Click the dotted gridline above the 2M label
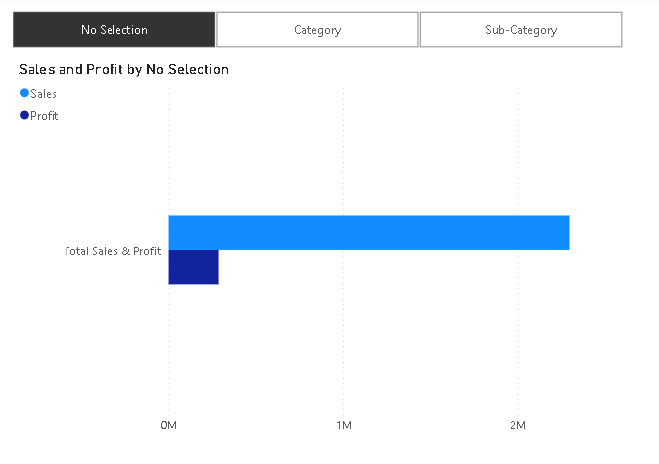This screenshot has width=659, height=464. click(518, 150)
